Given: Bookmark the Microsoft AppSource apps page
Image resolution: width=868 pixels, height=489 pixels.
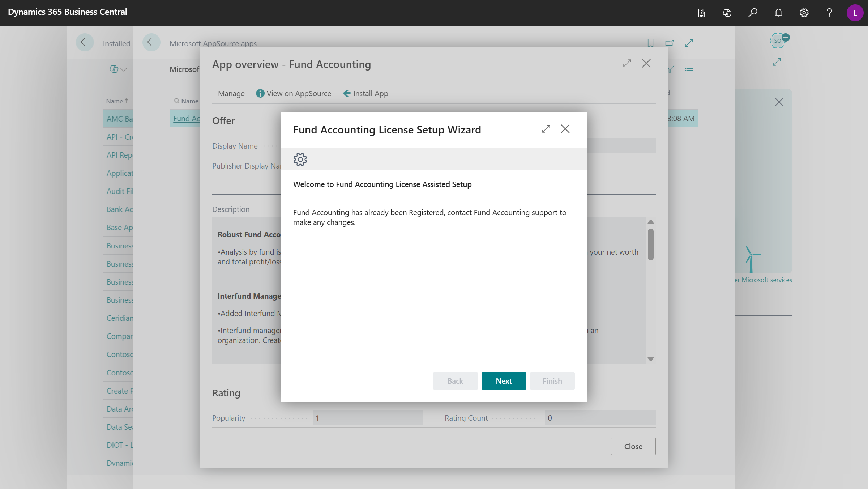Looking at the screenshot, I should coord(650,43).
